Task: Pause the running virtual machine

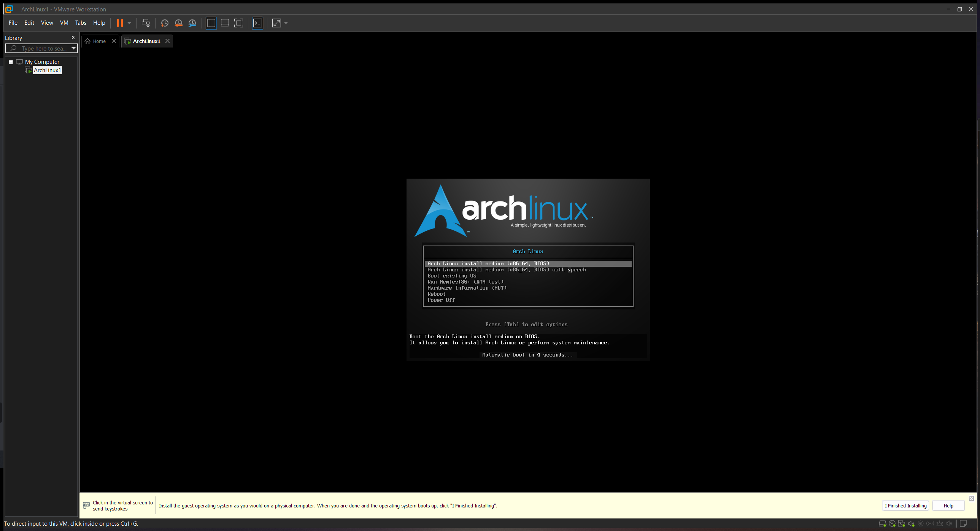Action: [119, 23]
